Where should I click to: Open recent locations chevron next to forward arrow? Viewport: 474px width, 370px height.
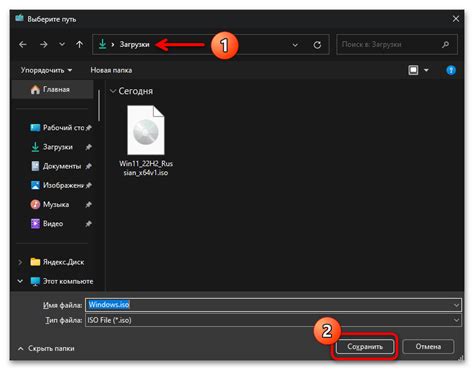pyautogui.click(x=62, y=44)
